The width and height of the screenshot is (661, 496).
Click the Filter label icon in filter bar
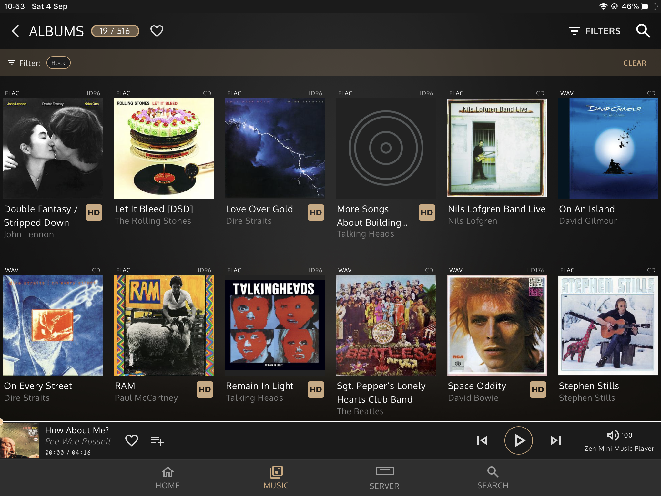[x=11, y=63]
